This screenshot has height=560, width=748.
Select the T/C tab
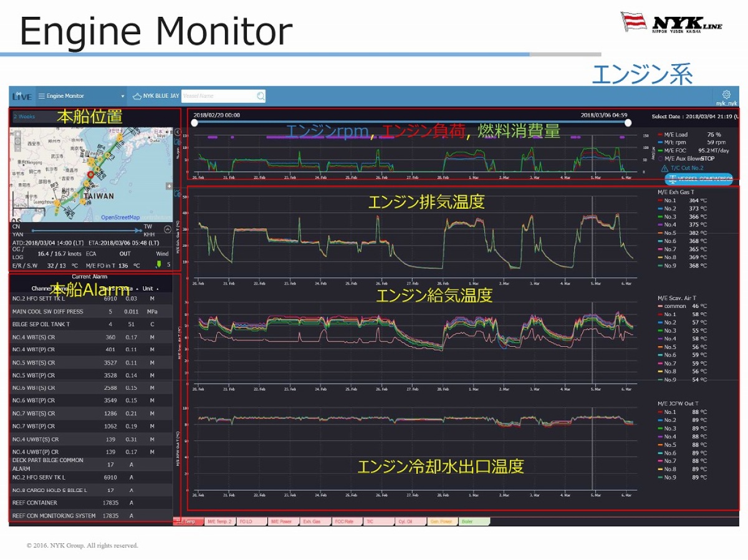point(378,521)
